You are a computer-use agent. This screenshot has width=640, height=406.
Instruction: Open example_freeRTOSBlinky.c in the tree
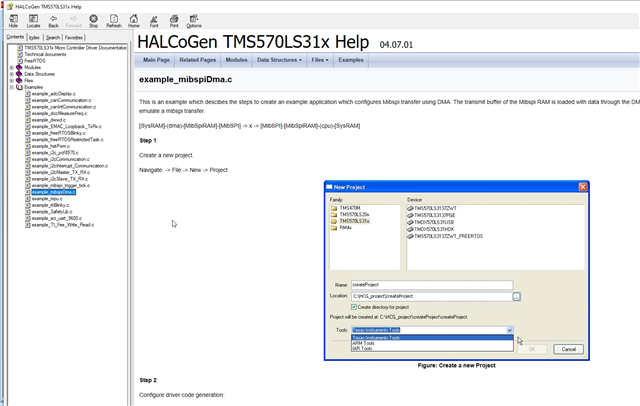tap(59, 133)
